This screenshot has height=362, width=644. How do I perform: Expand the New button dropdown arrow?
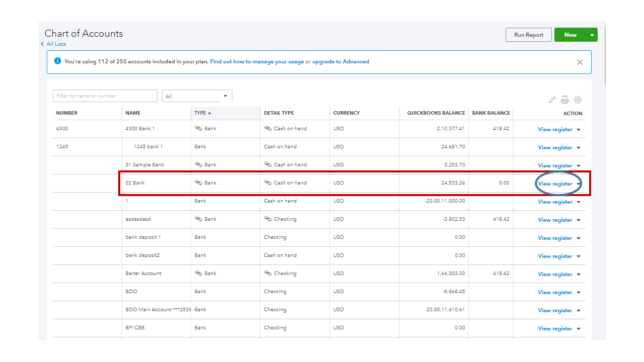[x=592, y=35]
